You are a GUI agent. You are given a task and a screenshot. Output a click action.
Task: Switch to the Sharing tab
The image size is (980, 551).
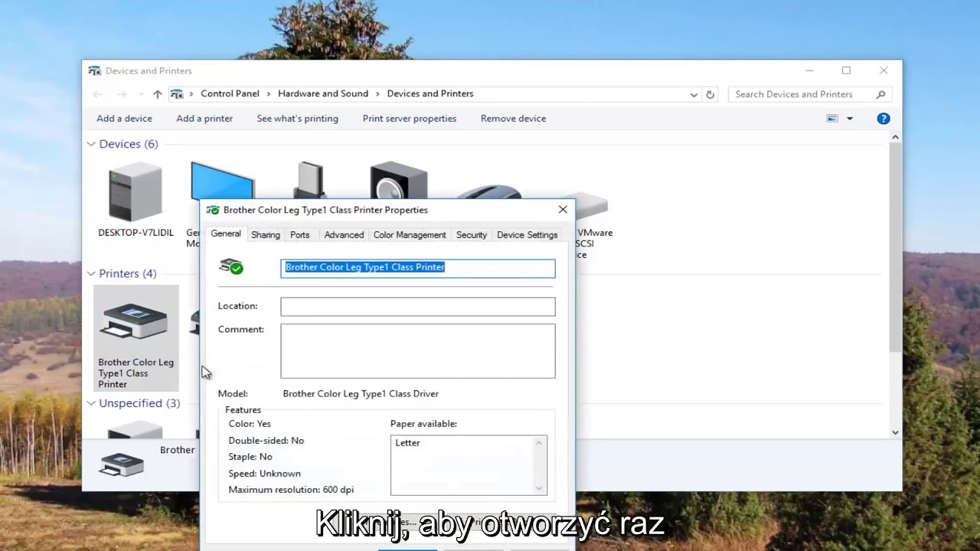pos(266,235)
